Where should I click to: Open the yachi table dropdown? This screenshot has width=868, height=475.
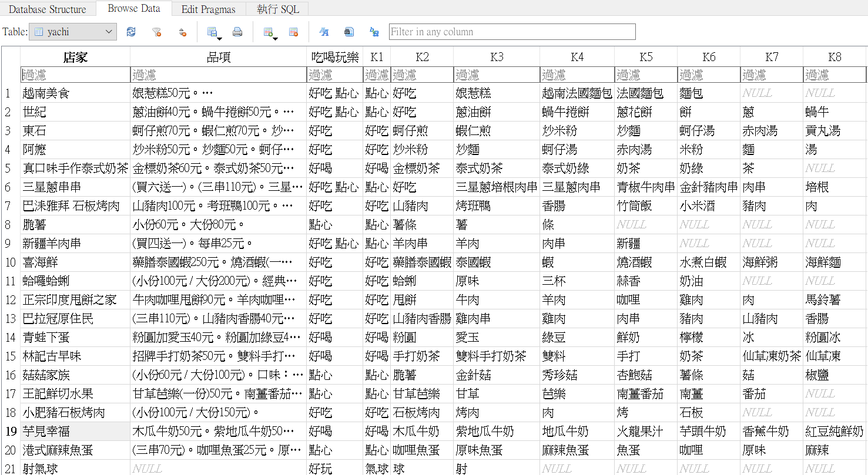click(73, 32)
